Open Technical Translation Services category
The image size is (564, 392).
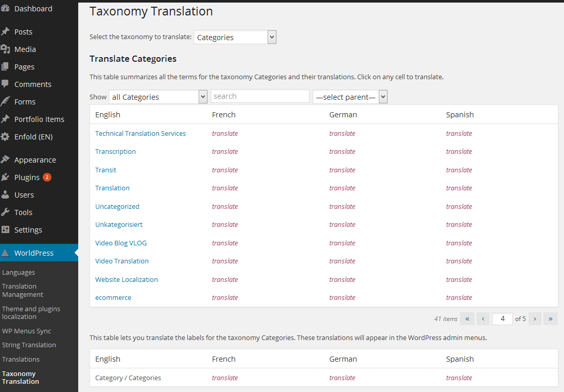click(140, 133)
